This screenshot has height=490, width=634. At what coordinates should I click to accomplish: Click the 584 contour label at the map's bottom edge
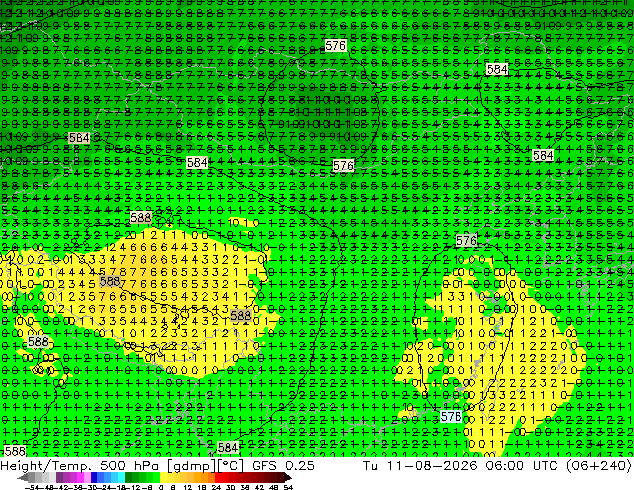click(228, 447)
